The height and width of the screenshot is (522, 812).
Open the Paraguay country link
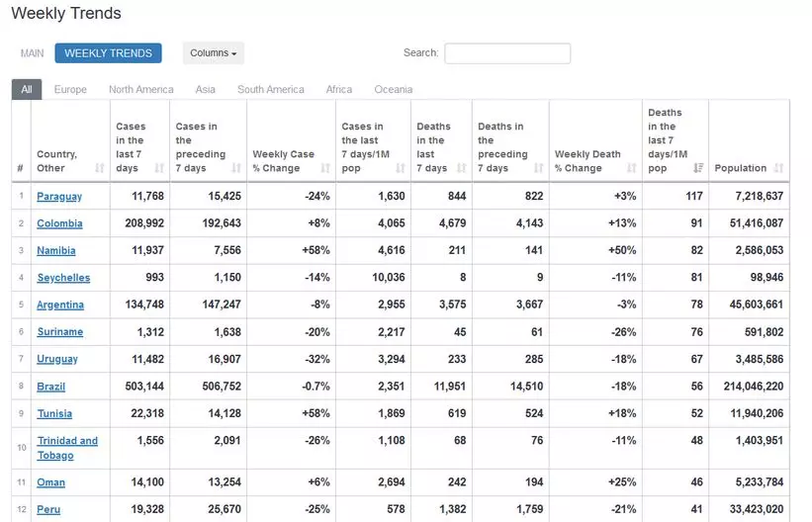click(58, 197)
